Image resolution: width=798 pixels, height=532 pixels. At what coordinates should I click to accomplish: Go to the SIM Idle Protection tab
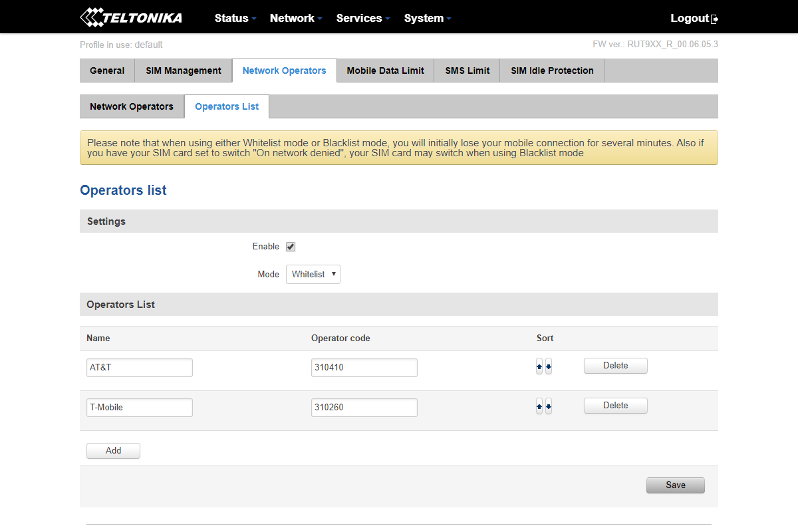point(552,70)
